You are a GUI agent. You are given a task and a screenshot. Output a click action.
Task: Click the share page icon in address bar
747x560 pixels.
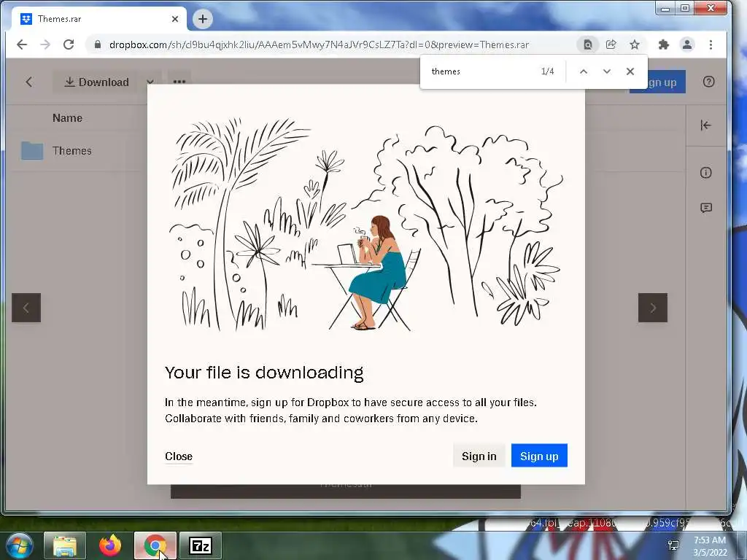611,44
